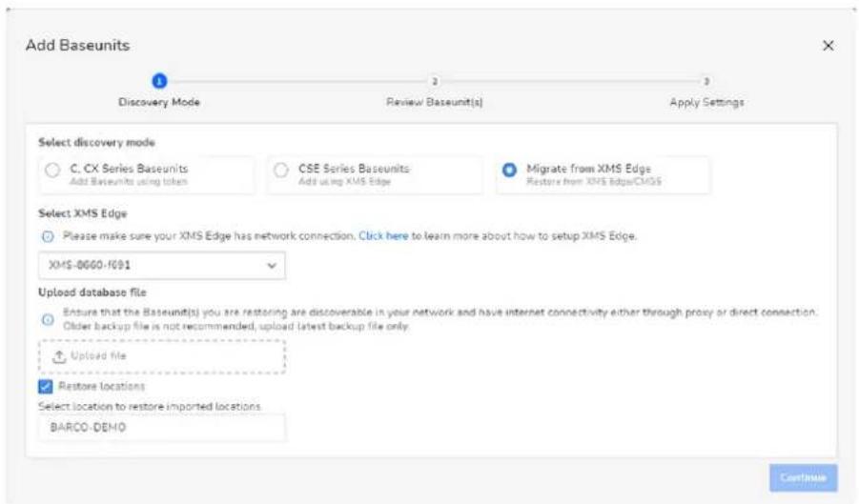
Task: Open the 'Click here' XMS Edge setup link
Action: click(x=383, y=236)
